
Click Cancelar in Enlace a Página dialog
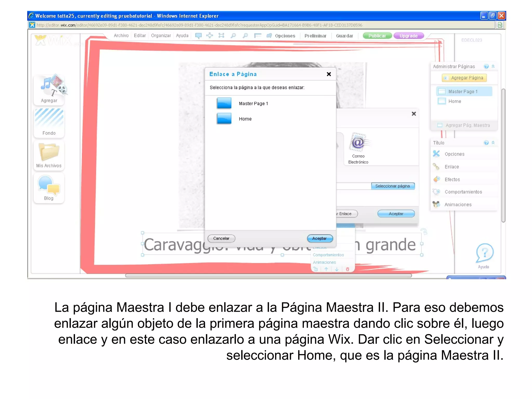pos(221,238)
